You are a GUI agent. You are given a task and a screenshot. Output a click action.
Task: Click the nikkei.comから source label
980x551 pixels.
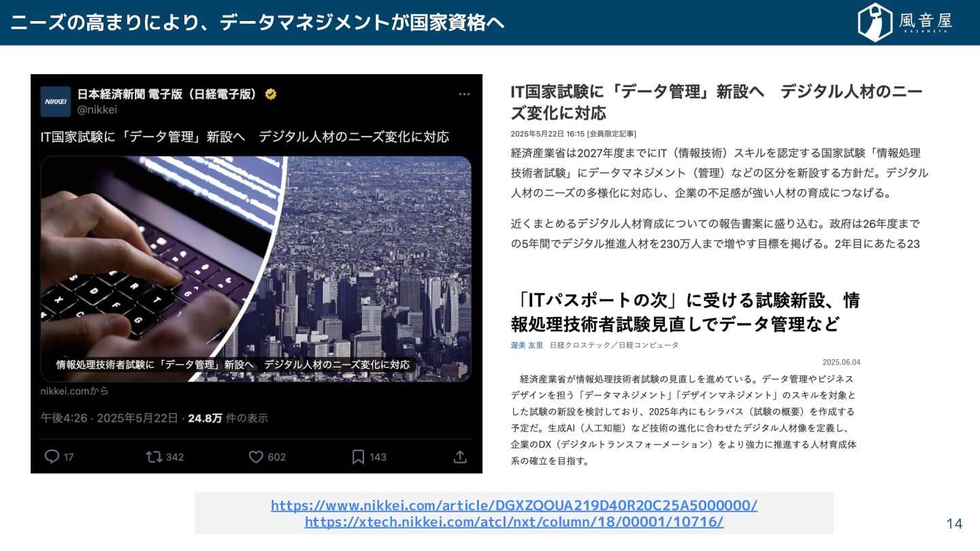(75, 391)
